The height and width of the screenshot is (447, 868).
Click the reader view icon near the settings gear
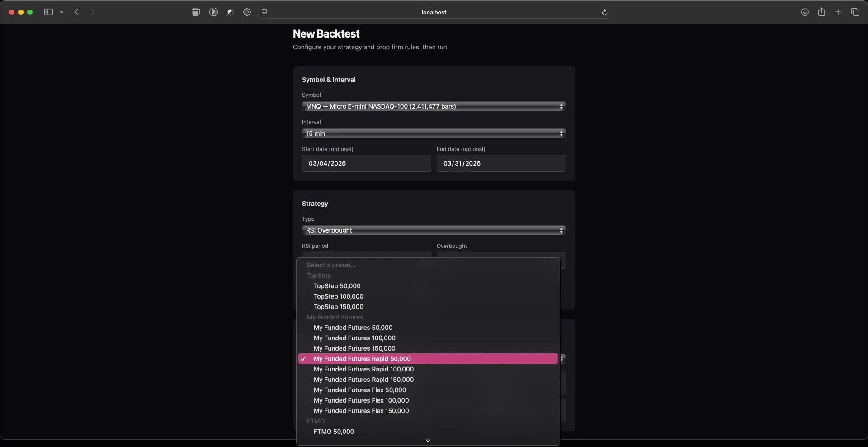pos(264,12)
